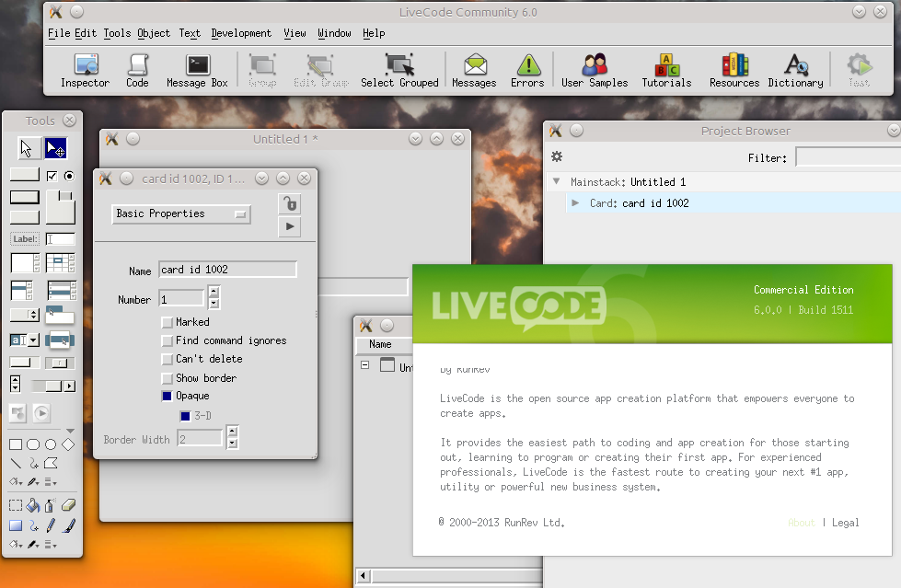
Task: Open the Inspector from the toolbar
Action: coord(85,70)
